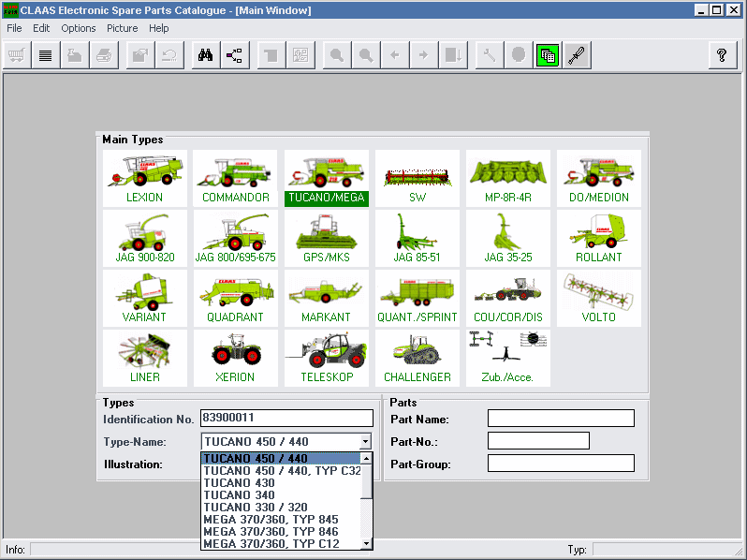Image resolution: width=747 pixels, height=560 pixels.
Task: Open the Edit menu
Action: [x=41, y=29]
